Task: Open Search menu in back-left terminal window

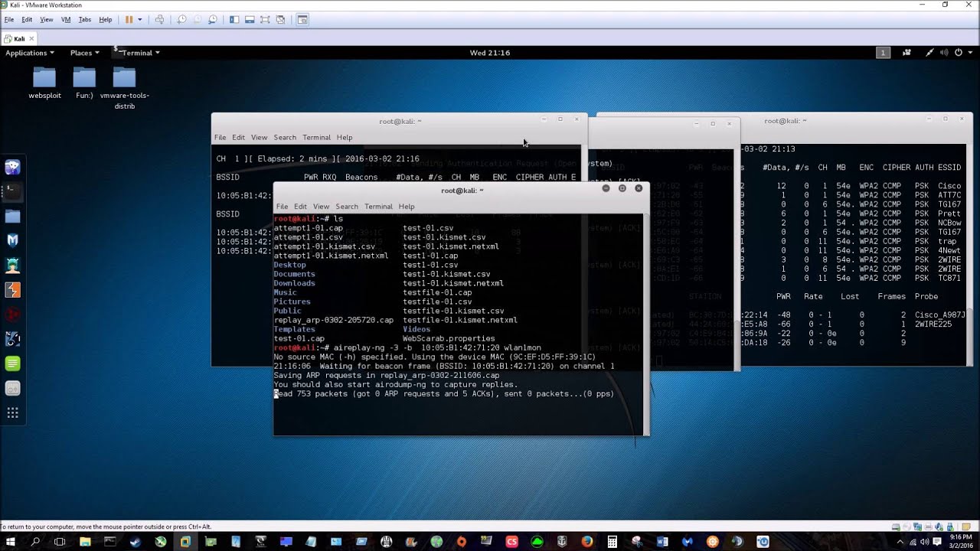Action: pos(285,138)
